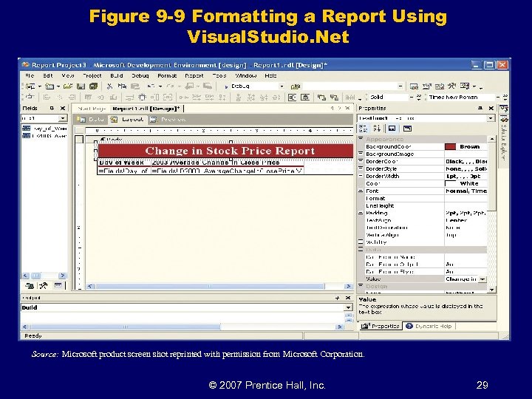The height and width of the screenshot is (399, 532).
Task: Click Properties button icon in Properties toolbar
Action: point(392,129)
